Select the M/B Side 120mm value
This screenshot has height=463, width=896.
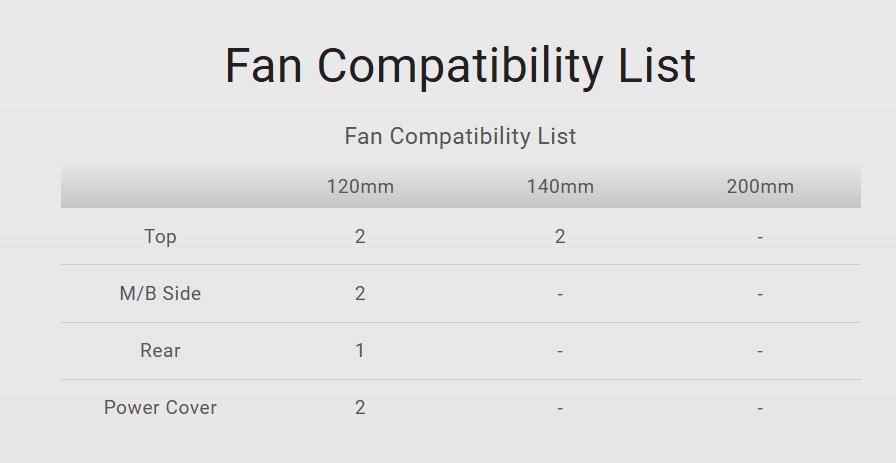tap(360, 294)
